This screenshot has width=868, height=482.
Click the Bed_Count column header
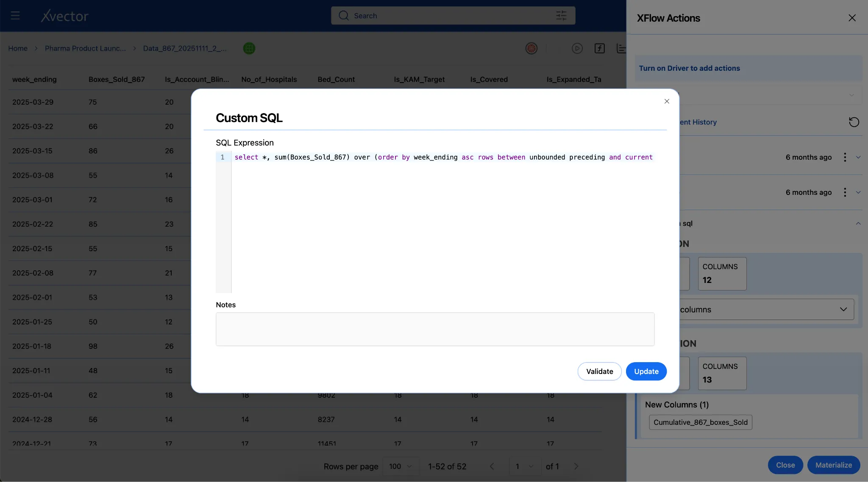coord(336,79)
